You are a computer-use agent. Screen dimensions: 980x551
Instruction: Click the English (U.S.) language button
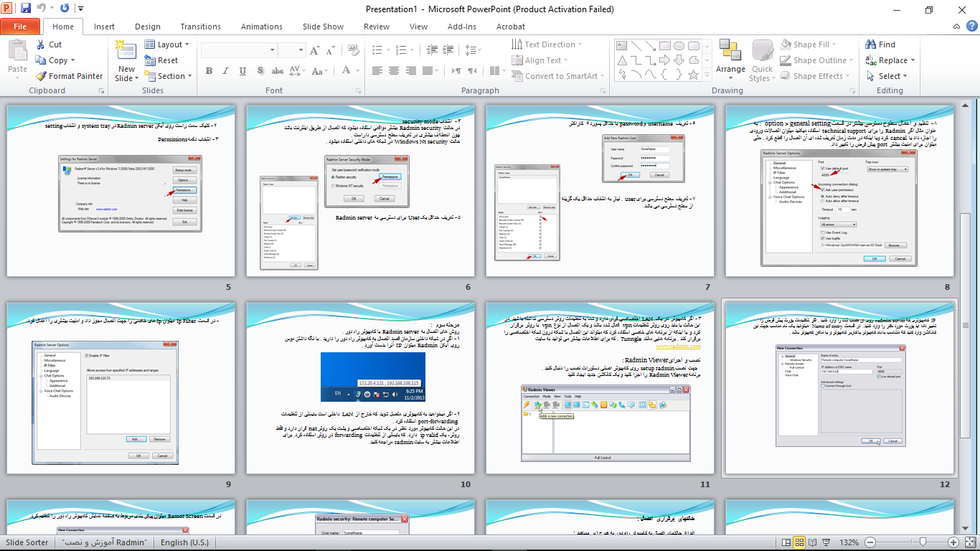[x=184, y=542]
